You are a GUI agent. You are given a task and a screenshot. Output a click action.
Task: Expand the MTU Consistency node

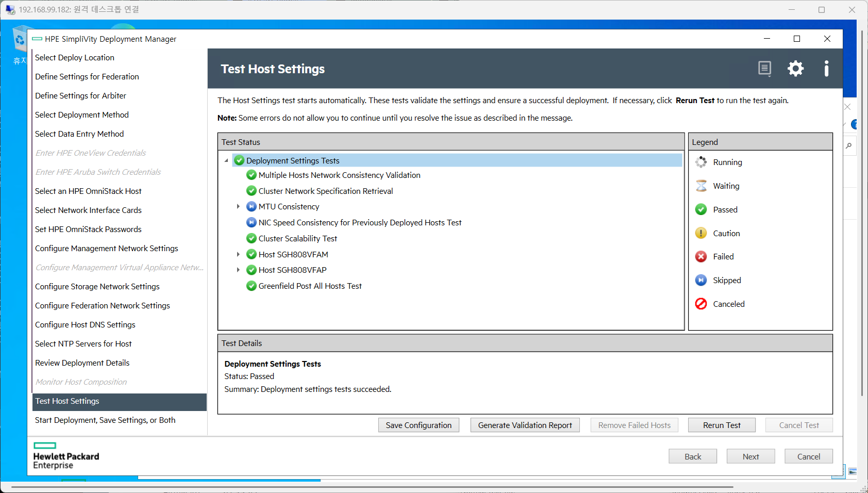[238, 207]
